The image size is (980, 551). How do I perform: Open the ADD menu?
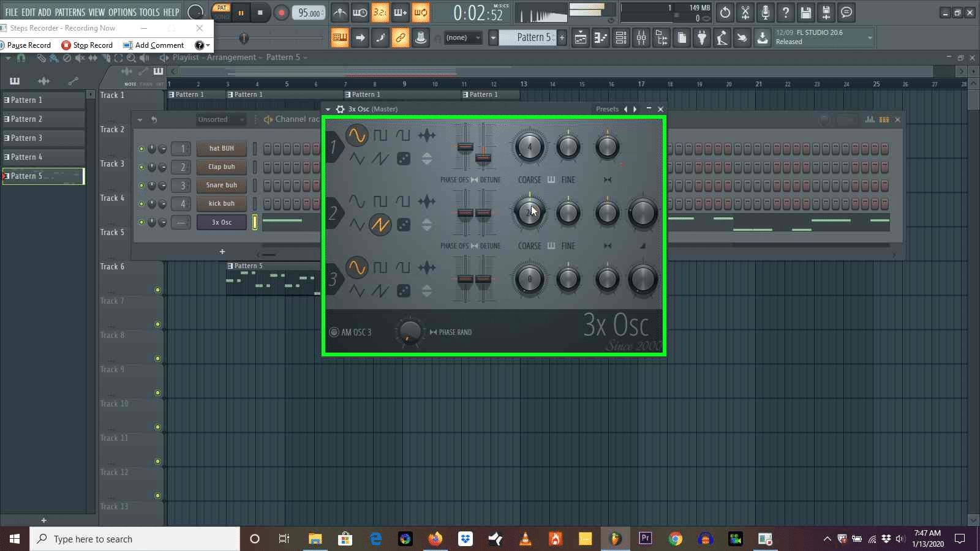point(45,12)
